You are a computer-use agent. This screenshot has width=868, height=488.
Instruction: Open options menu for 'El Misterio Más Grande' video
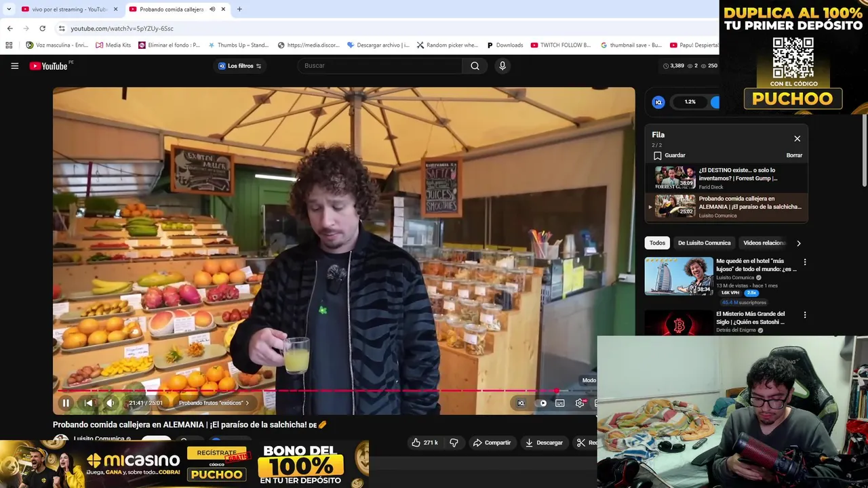coord(805,314)
